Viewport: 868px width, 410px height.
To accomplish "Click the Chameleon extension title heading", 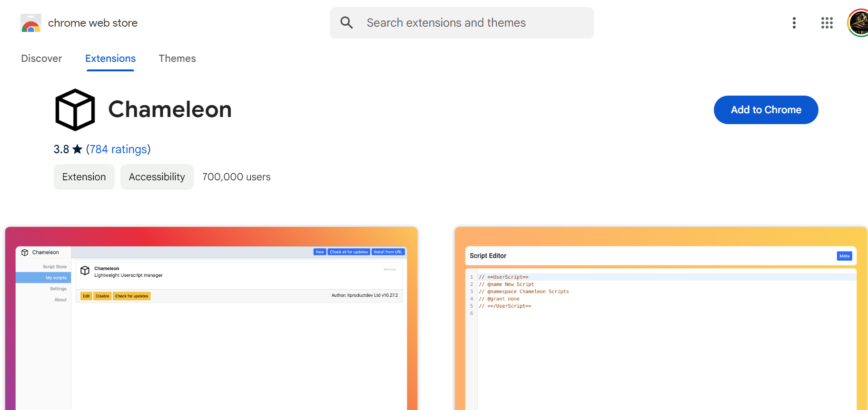I will (170, 109).
